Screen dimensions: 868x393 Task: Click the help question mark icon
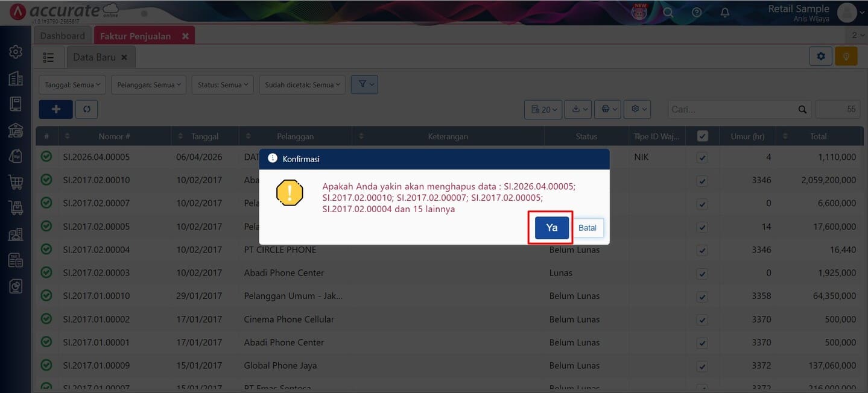click(696, 12)
